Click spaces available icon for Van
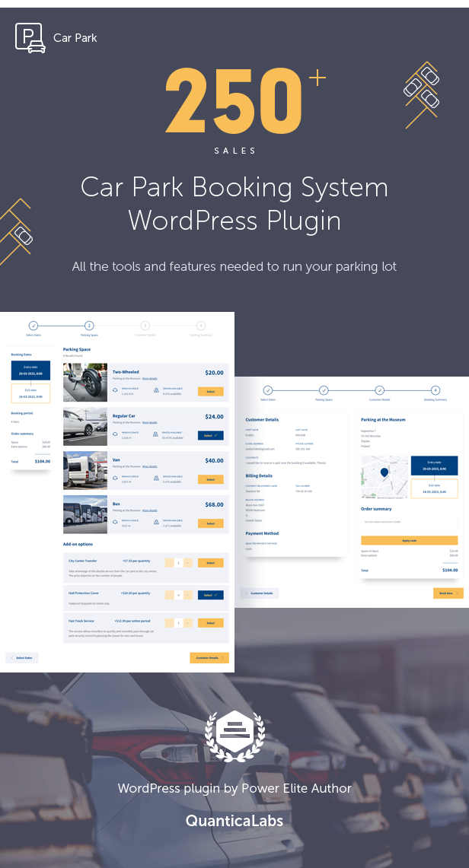The image size is (469, 868). [156, 479]
